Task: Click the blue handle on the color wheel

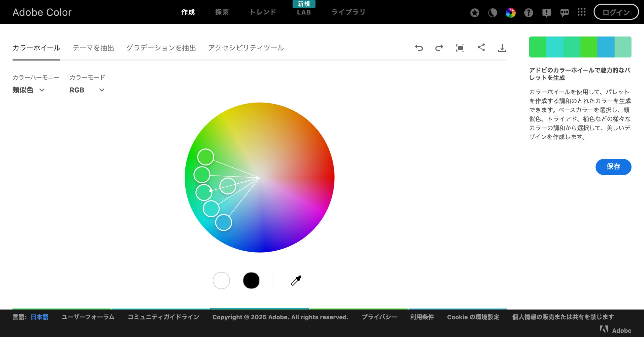Action: click(x=223, y=222)
